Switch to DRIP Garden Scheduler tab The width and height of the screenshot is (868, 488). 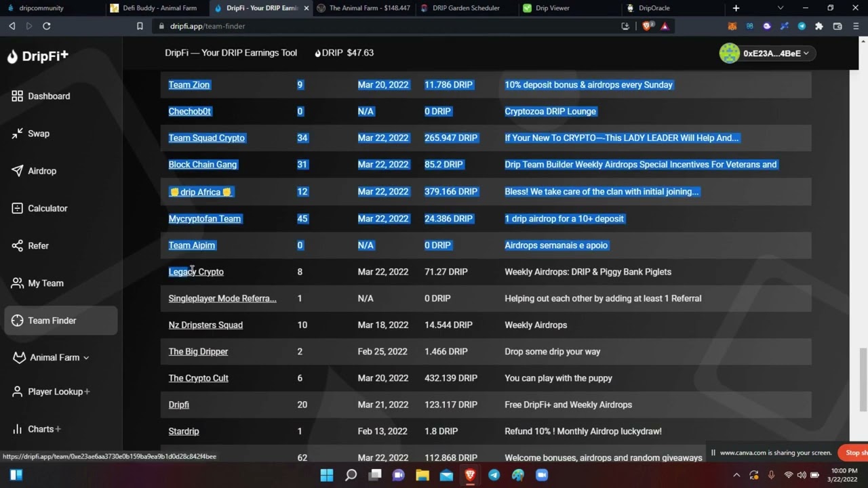click(467, 8)
